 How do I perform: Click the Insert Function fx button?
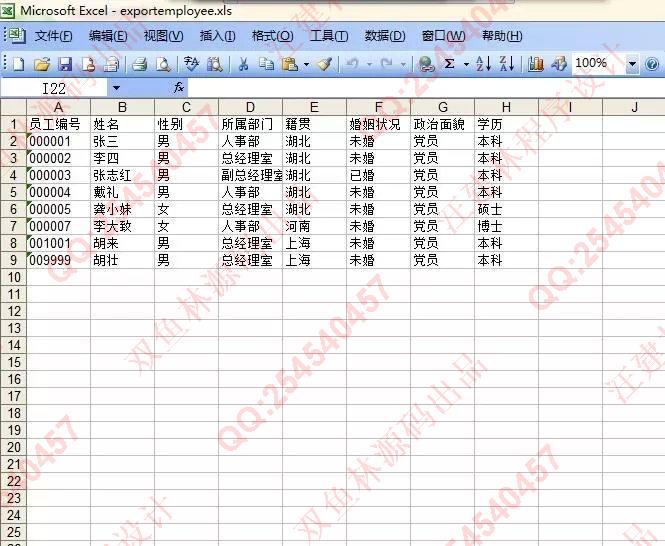click(x=179, y=88)
